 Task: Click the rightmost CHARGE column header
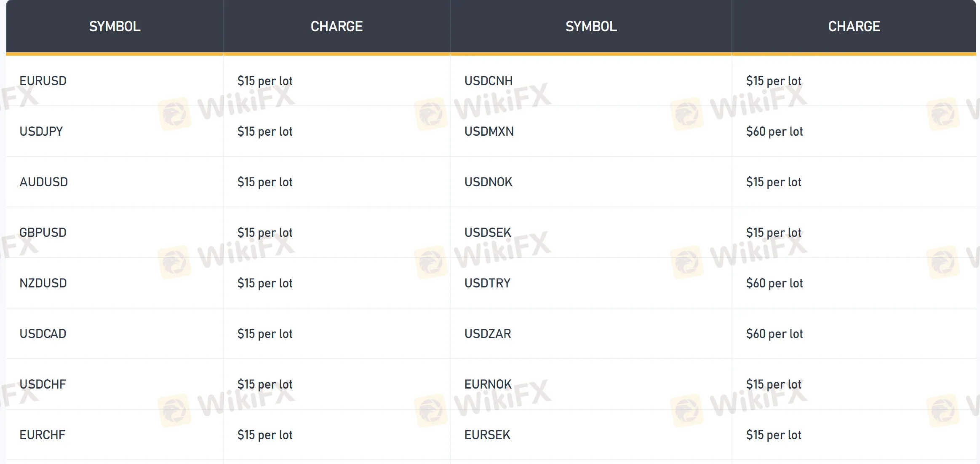point(854,27)
